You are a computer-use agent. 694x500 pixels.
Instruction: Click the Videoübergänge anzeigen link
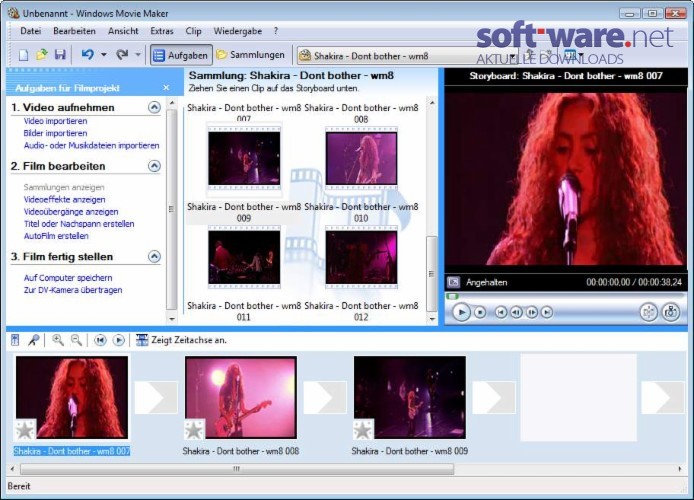pos(71,212)
